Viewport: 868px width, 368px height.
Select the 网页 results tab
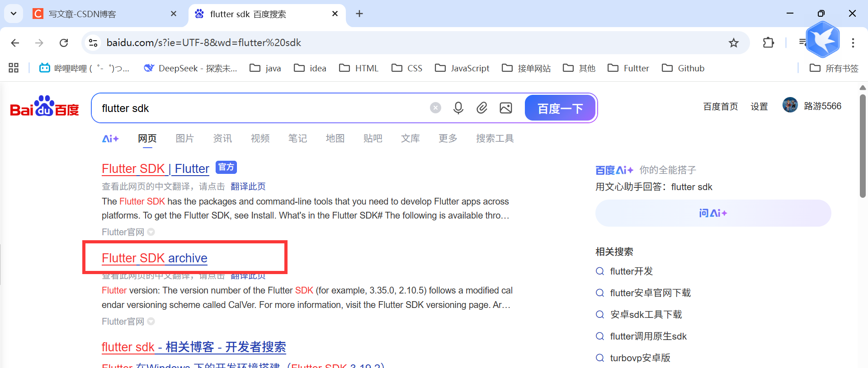click(x=147, y=139)
